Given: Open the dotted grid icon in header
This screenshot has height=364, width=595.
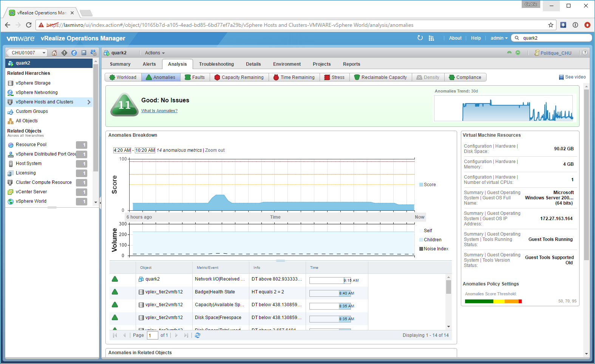Looking at the screenshot, I should 431,38.
